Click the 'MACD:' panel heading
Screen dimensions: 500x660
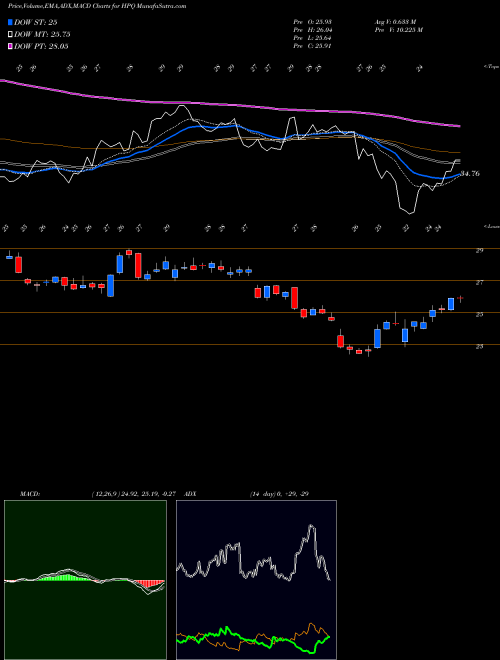(29, 494)
